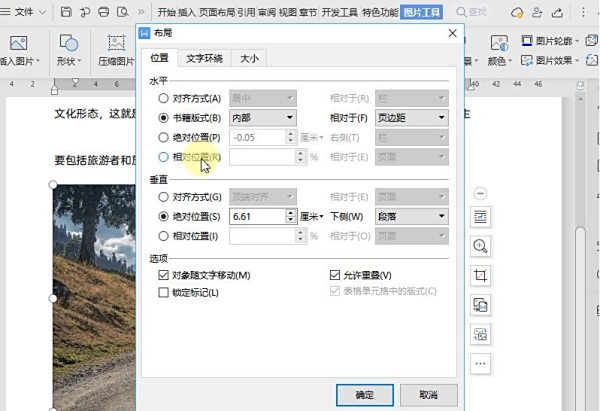
Task: Open the 页边距 relative-to dropdown
Action: (412, 118)
